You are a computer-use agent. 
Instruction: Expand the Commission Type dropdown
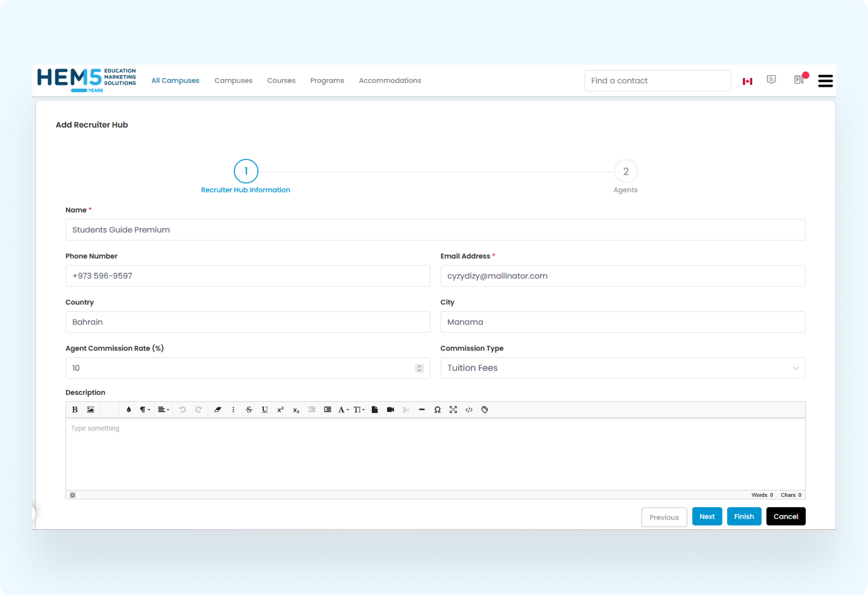(x=622, y=368)
